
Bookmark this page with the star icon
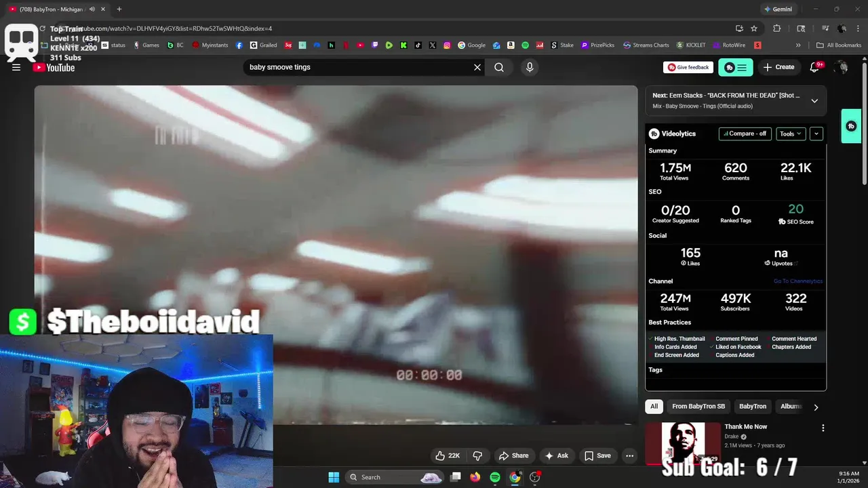[754, 28]
